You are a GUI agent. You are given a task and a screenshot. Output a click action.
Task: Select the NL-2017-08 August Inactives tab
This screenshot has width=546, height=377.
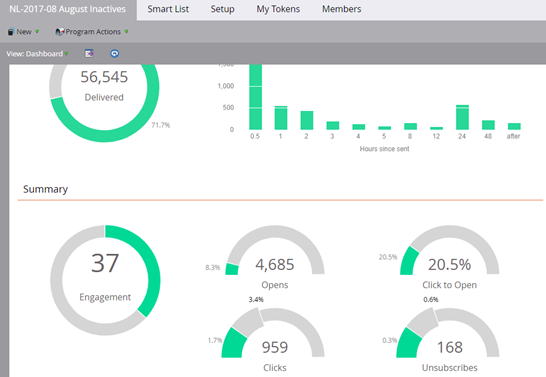coord(68,9)
